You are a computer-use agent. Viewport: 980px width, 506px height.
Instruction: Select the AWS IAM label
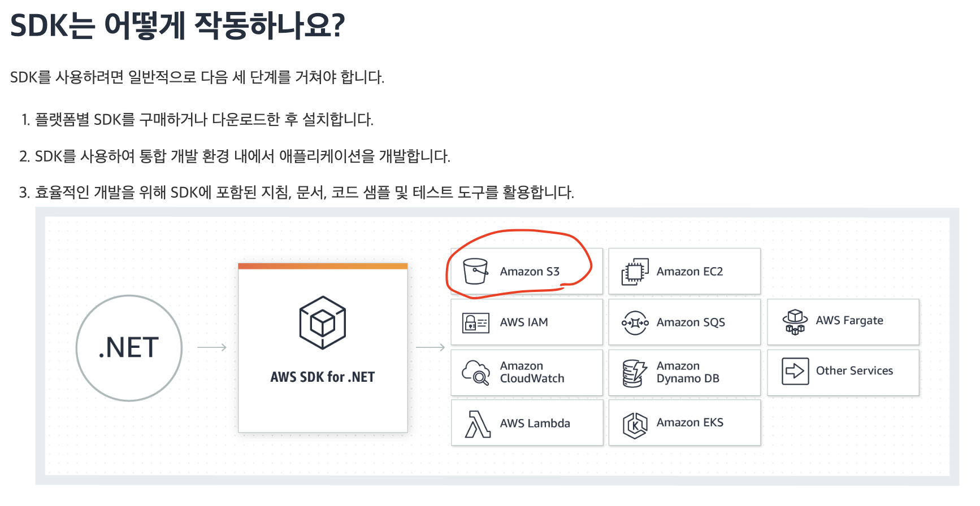click(524, 322)
